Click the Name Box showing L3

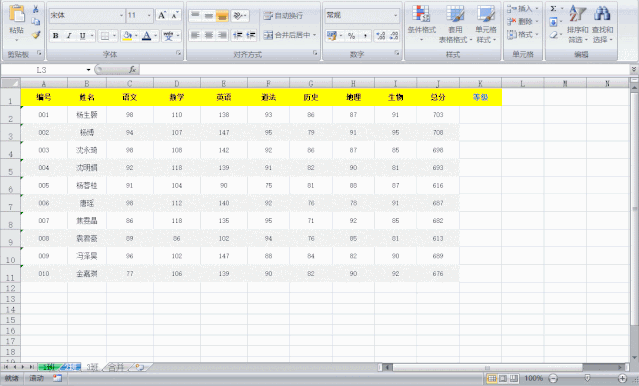coord(42,70)
